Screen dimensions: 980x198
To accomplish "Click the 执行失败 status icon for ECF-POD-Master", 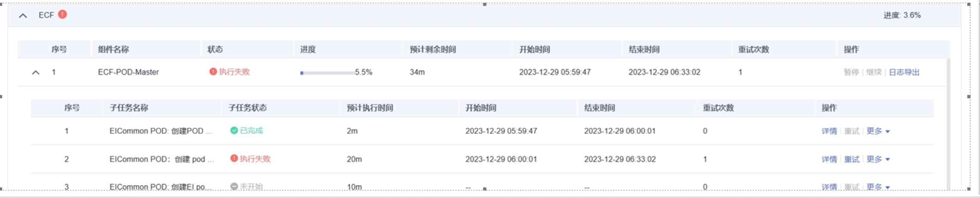I will coord(213,72).
